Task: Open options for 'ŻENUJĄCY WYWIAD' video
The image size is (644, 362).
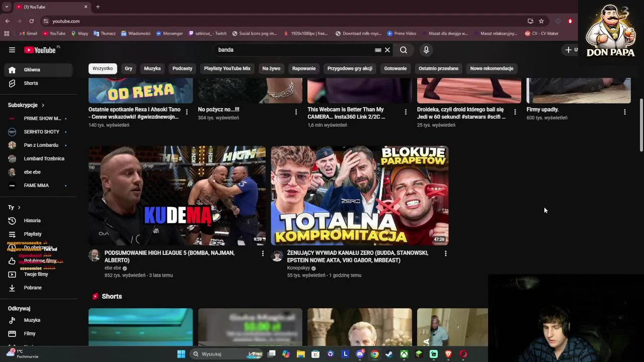Action: 445,253
